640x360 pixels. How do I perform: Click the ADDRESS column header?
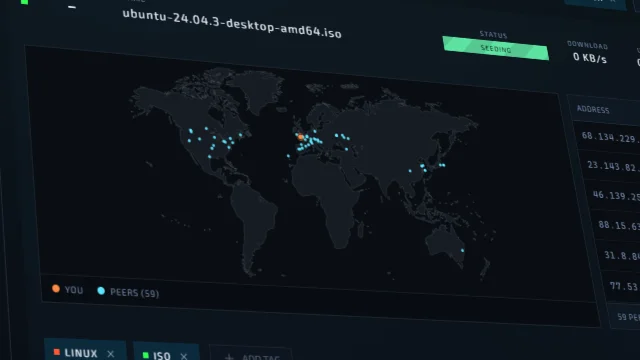[593, 109]
